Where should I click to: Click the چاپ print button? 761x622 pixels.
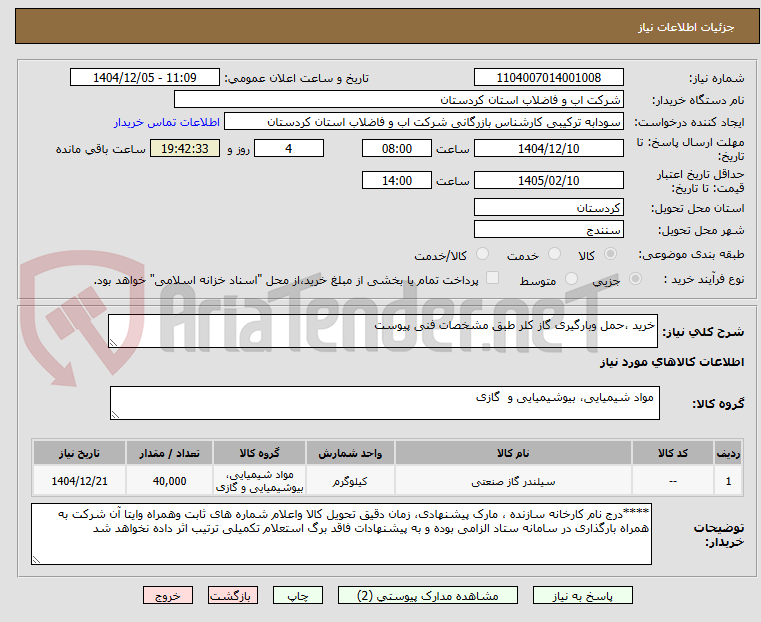pyautogui.click(x=298, y=595)
